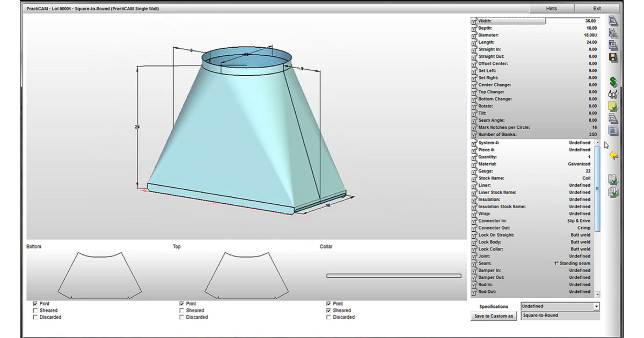644x338 pixels.
Task: Click the yellow back arrow icon
Action: (613, 156)
